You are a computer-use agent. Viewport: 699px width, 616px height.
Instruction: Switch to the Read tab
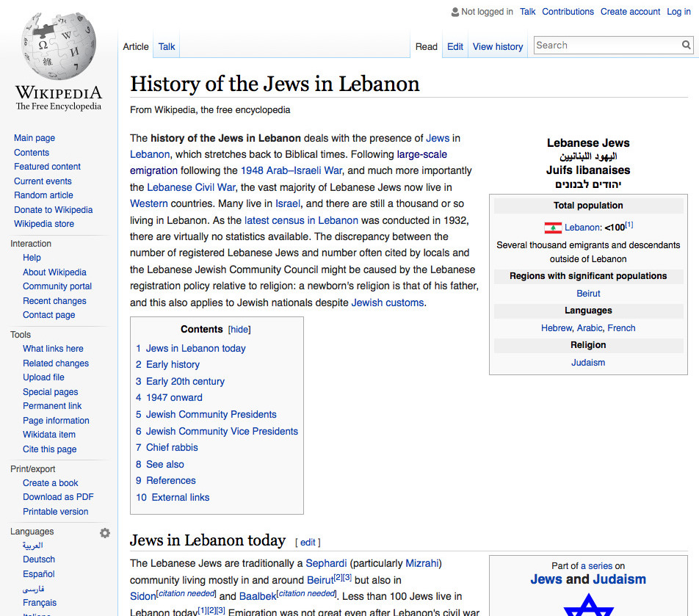pos(426,46)
